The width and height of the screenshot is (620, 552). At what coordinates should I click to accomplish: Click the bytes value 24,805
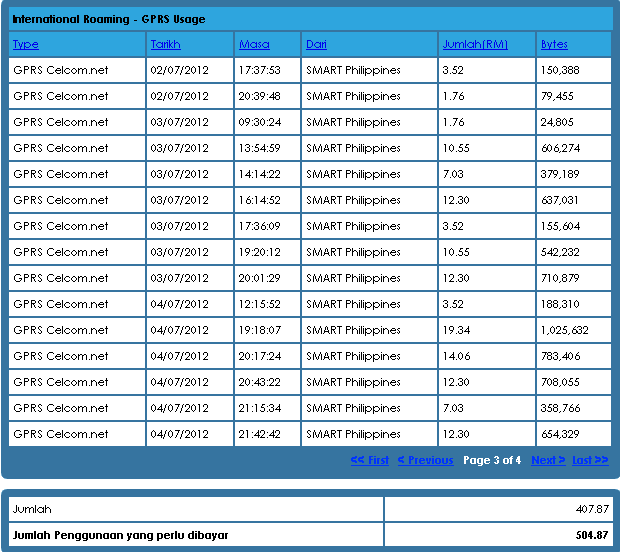point(557,122)
